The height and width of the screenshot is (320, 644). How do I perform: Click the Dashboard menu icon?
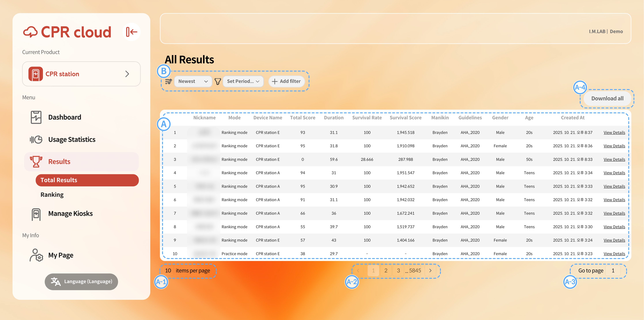(x=36, y=117)
